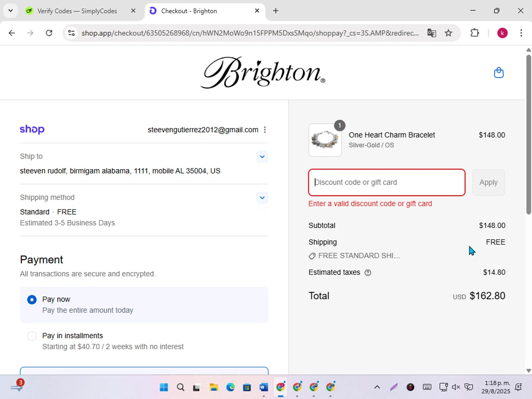532x399 pixels.
Task: Open the account options menu beside email
Action: tap(265, 130)
